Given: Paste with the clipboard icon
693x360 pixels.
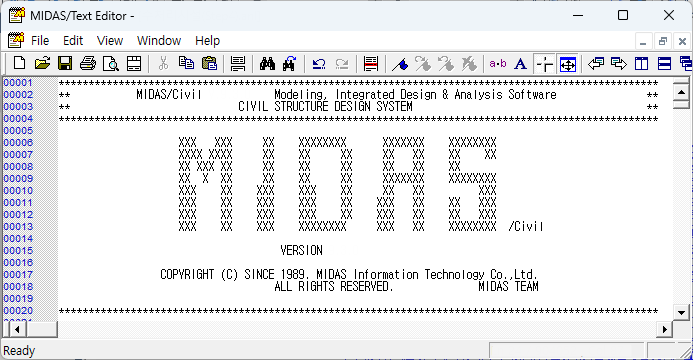Looking at the screenshot, I should tap(209, 64).
